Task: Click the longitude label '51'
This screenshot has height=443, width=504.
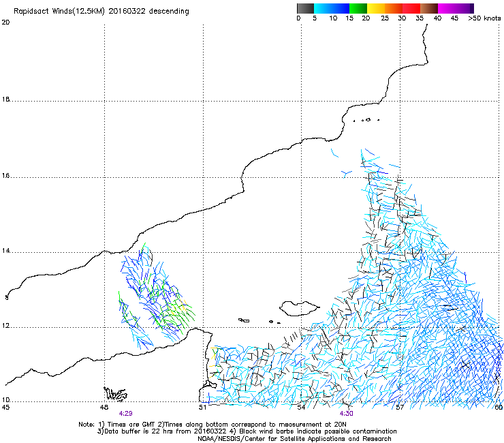Action: coord(202,408)
